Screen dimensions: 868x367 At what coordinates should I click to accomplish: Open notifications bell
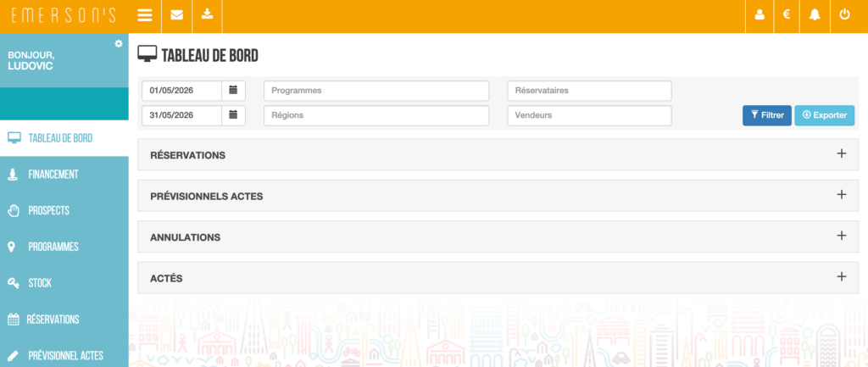point(815,15)
